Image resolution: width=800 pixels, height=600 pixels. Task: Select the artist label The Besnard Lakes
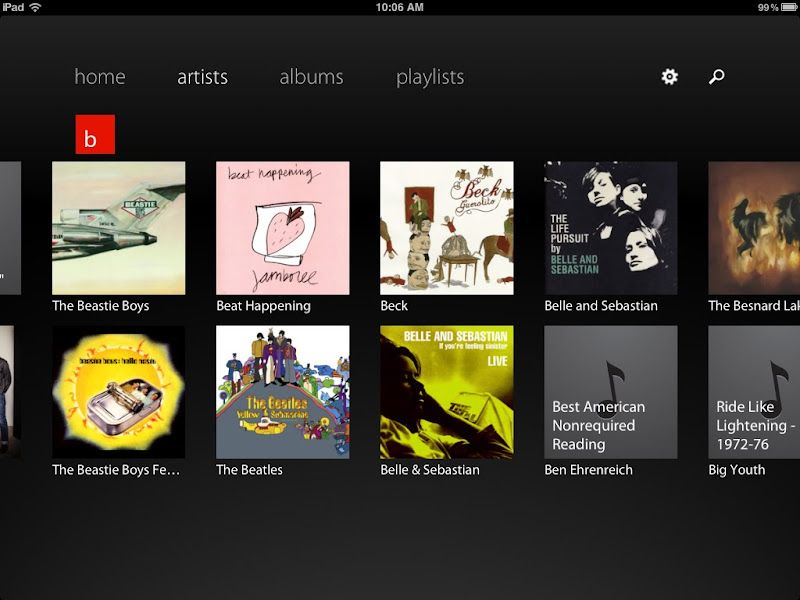point(754,306)
